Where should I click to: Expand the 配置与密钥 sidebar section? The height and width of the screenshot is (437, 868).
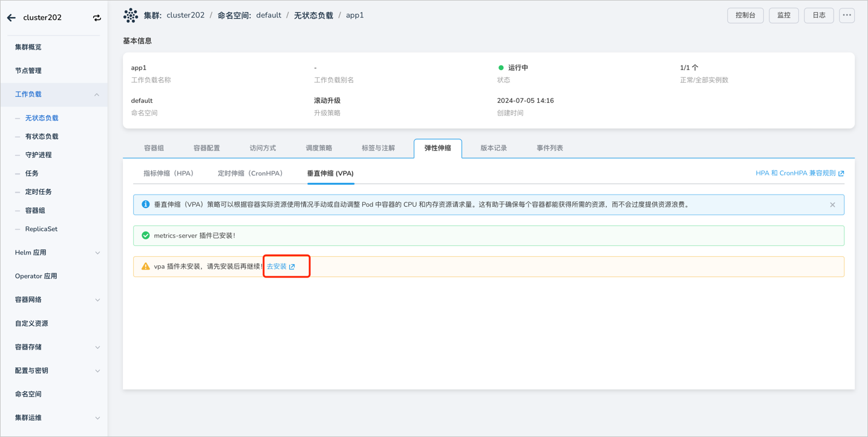tap(97, 371)
